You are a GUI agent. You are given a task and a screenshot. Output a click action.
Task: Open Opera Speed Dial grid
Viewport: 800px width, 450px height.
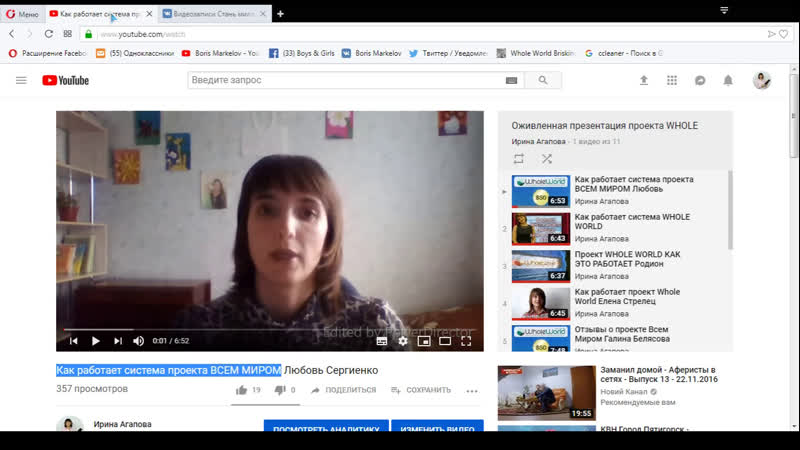pyautogui.click(x=67, y=34)
